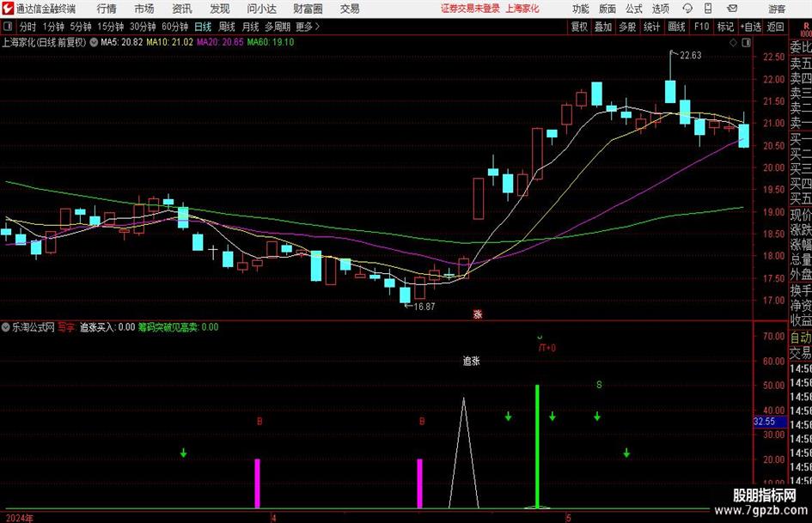Open the 发现 menu
The image size is (812, 523).
click(x=220, y=9)
